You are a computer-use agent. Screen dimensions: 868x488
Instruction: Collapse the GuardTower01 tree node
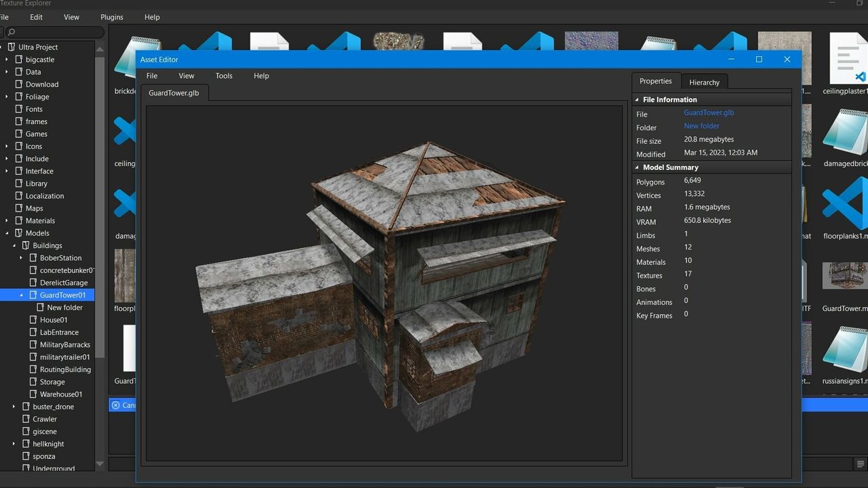tap(21, 295)
